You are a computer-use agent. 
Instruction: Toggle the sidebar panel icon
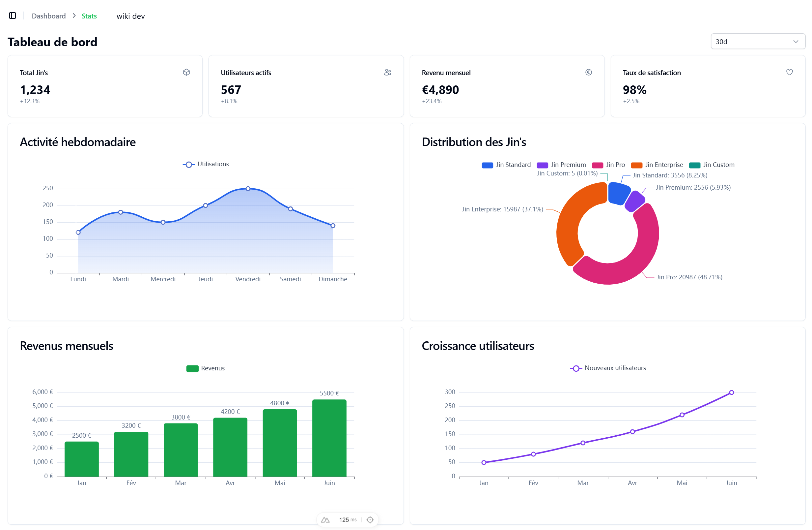[13, 16]
